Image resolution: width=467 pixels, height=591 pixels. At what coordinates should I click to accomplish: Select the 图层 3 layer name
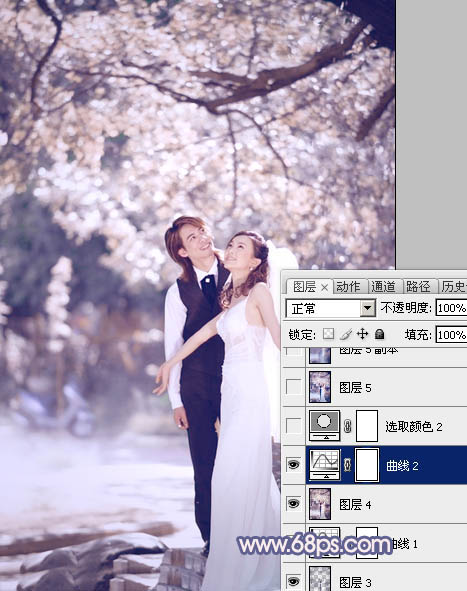point(355,582)
